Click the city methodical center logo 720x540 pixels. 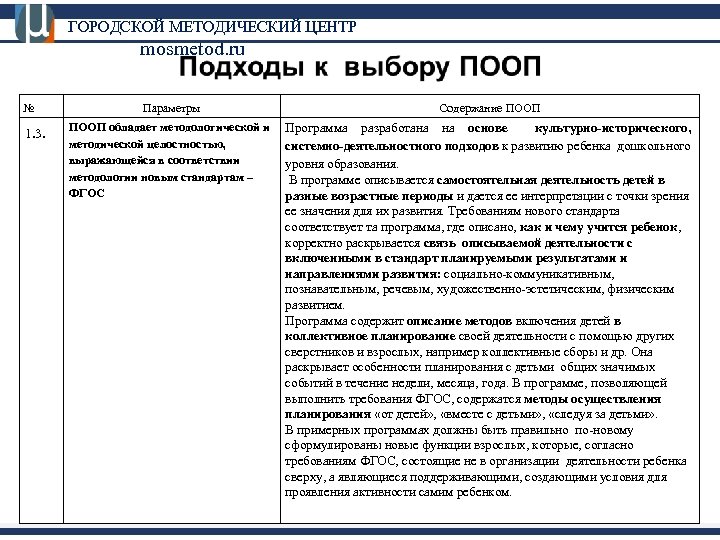click(34, 23)
